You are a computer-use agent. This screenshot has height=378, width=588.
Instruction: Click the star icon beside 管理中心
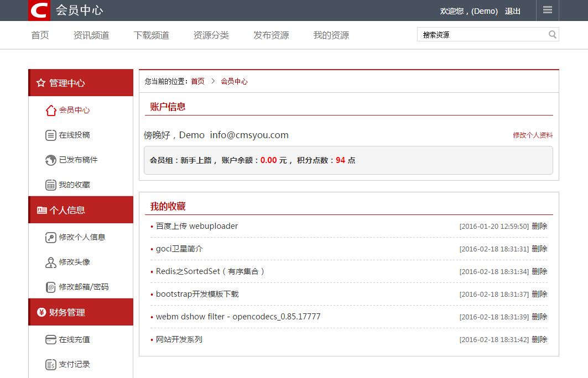[41, 83]
